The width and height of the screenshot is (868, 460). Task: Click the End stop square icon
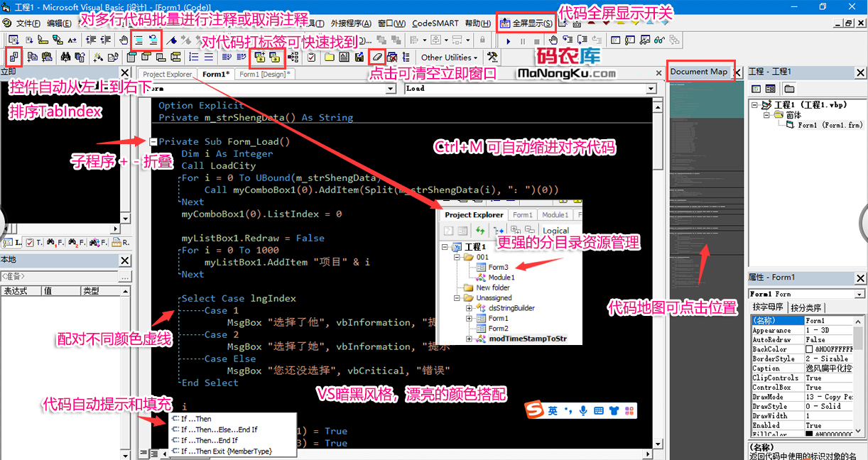pos(536,41)
